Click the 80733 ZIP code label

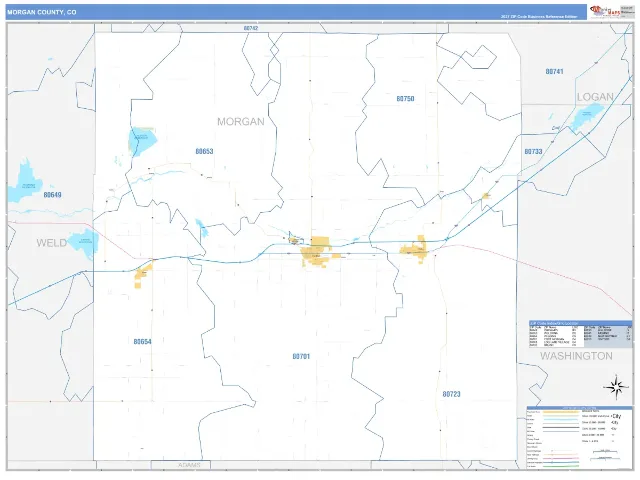pos(533,151)
